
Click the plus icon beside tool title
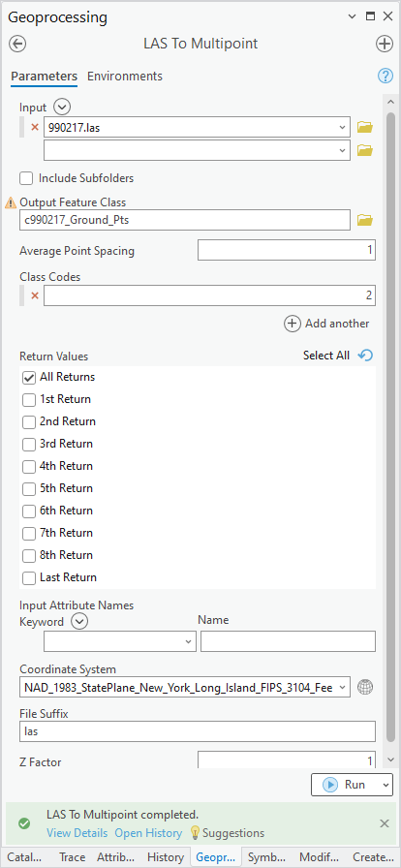click(x=385, y=44)
